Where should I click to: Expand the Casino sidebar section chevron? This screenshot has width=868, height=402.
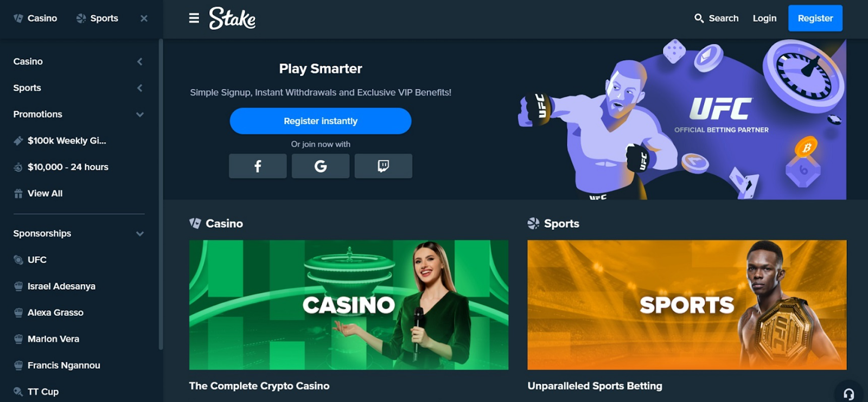pos(140,61)
